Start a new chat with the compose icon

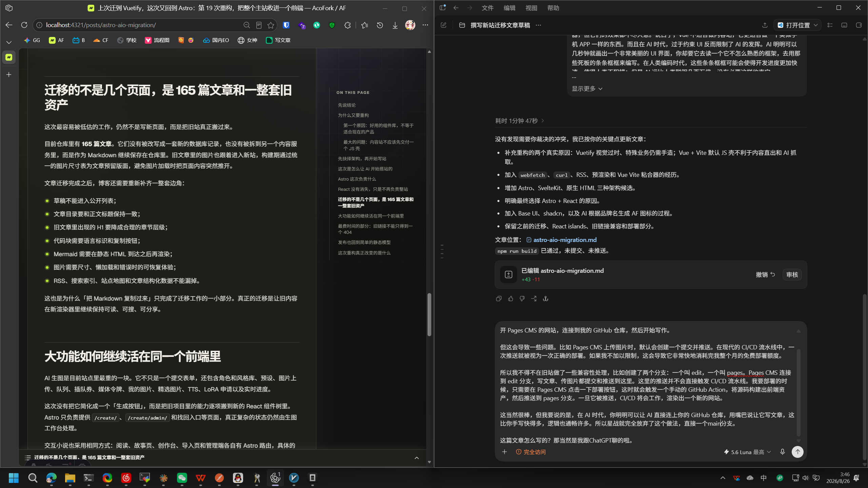click(x=443, y=25)
